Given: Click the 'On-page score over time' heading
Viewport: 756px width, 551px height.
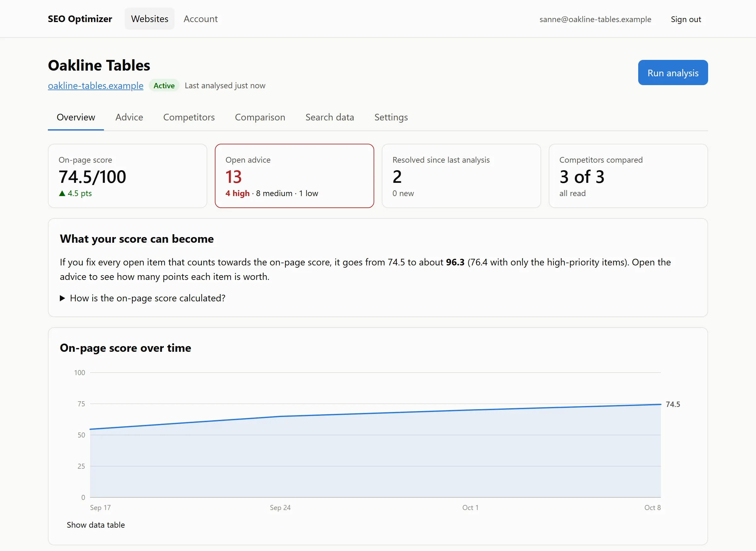Looking at the screenshot, I should click(125, 348).
